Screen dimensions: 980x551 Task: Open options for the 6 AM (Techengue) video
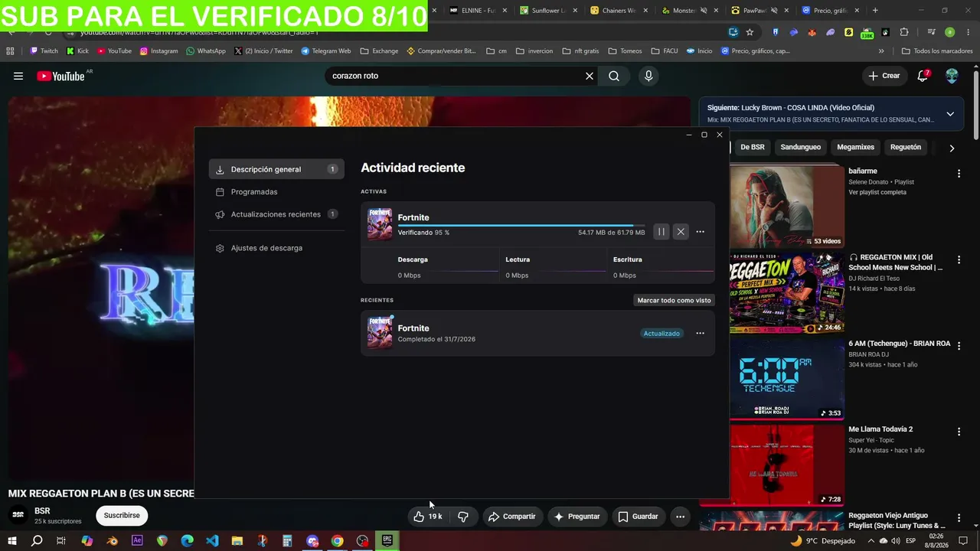tap(959, 346)
